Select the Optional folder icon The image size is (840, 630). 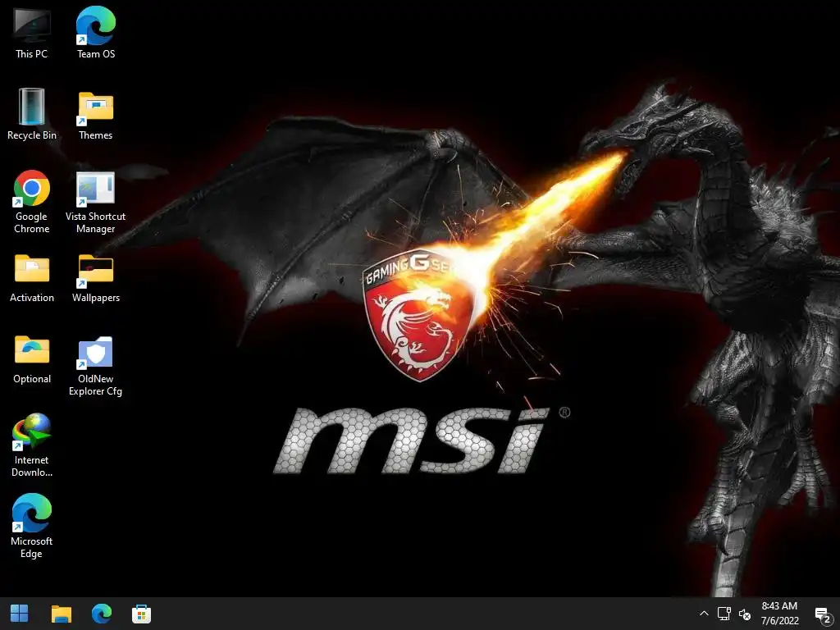coord(32,360)
